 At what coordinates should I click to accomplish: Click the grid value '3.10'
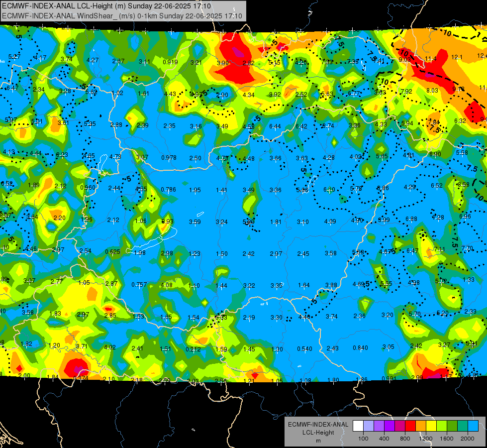303,222
